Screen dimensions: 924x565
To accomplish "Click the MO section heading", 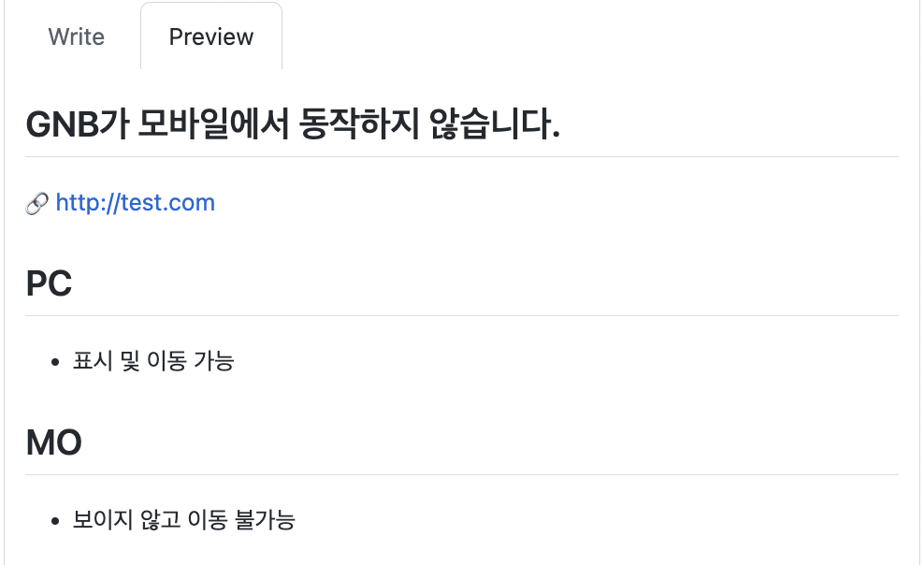I will (x=53, y=442).
